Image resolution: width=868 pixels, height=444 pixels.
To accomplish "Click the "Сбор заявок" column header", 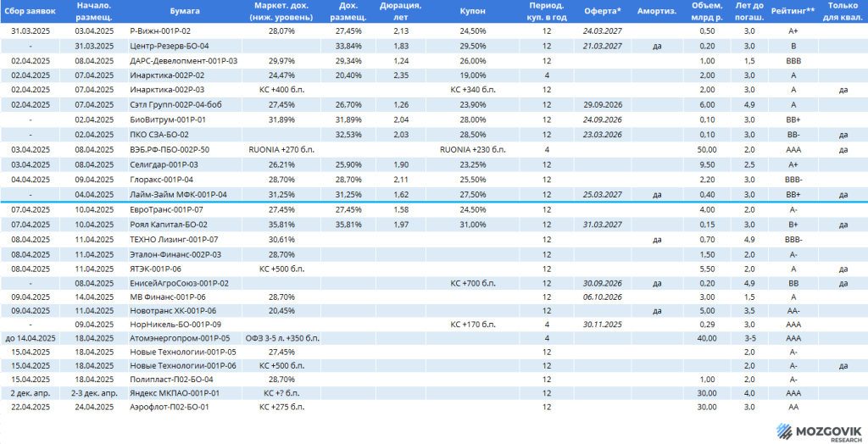I will 31,11.
